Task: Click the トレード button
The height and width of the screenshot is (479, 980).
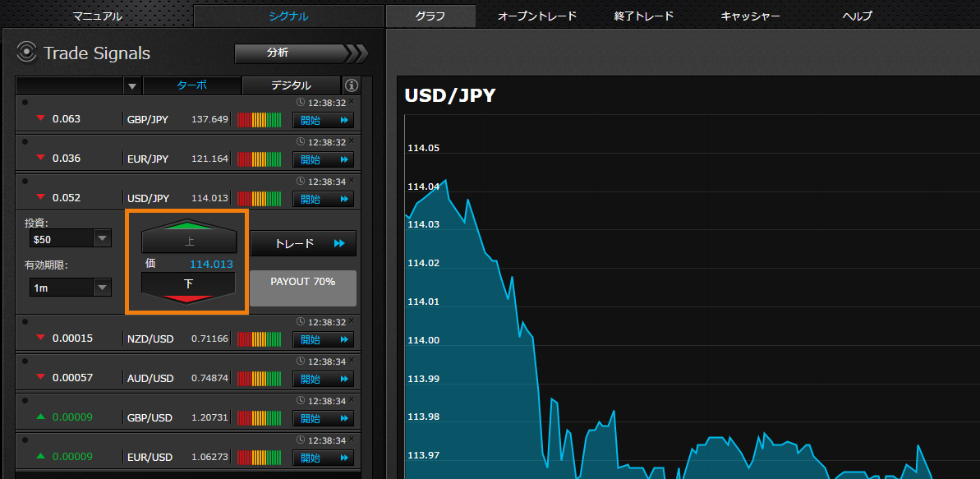Action: click(x=303, y=243)
